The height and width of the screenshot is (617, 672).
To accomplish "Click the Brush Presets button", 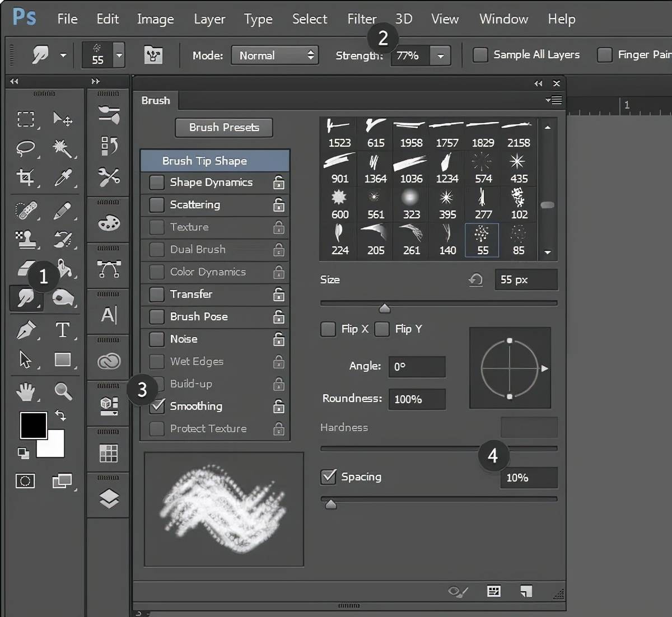I will (223, 128).
